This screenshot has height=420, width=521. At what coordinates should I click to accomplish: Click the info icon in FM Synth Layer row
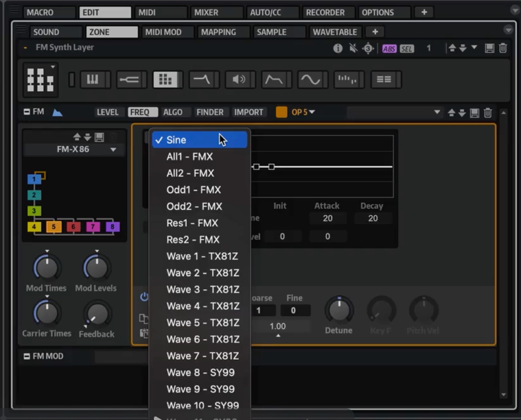(338, 48)
